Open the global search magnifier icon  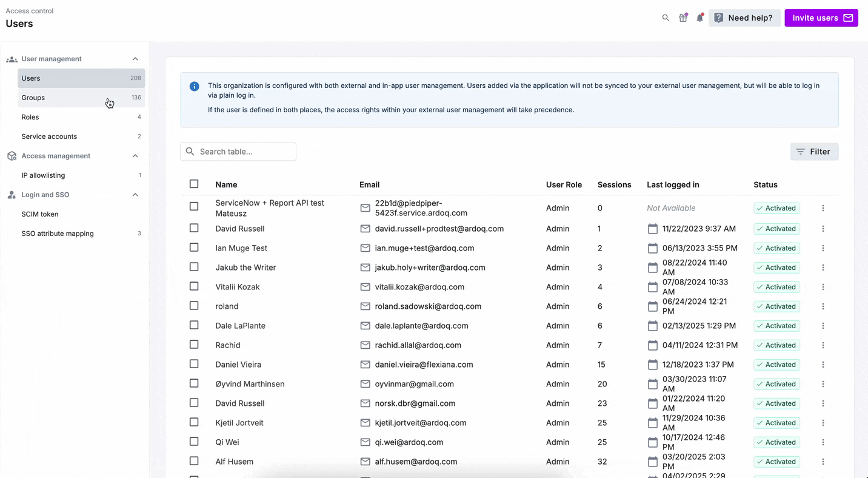(666, 18)
